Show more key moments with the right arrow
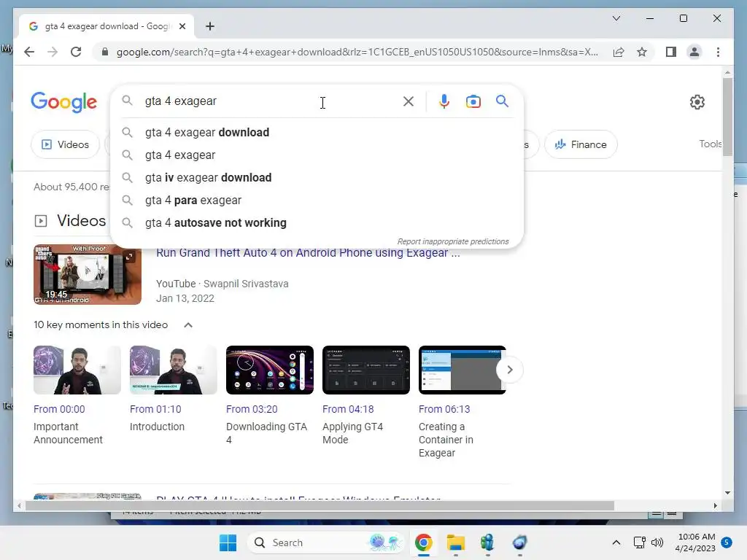Viewport: 747px width, 560px height. coord(509,370)
